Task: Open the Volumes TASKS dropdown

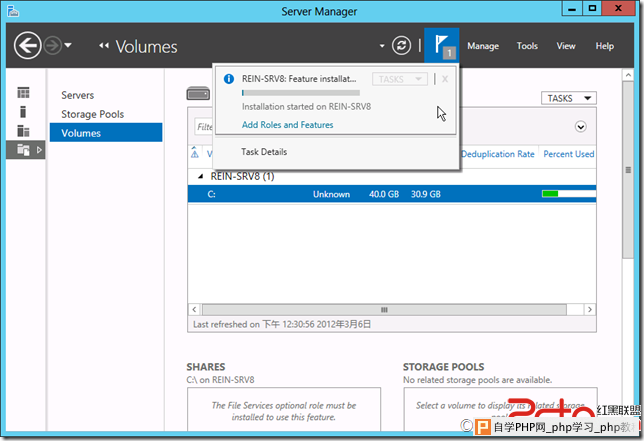Action: 569,99
